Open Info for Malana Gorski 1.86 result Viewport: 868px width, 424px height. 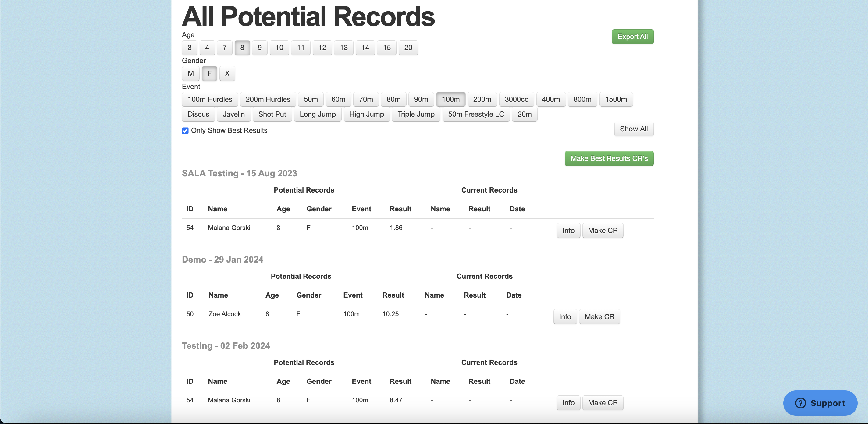pyautogui.click(x=568, y=231)
